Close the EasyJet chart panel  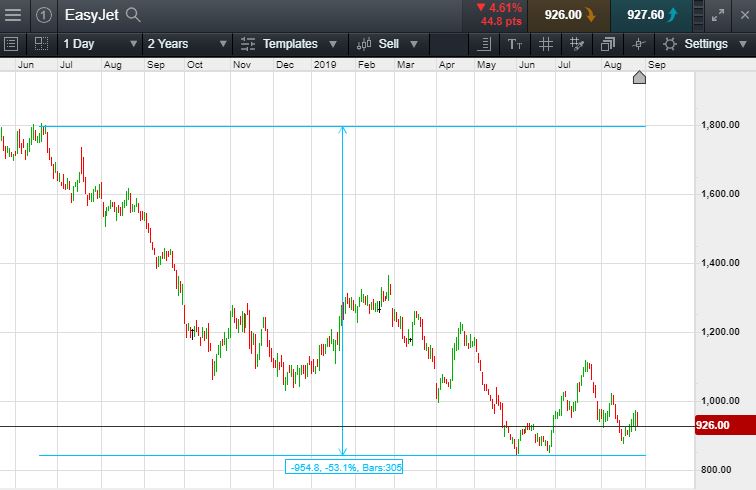(744, 15)
